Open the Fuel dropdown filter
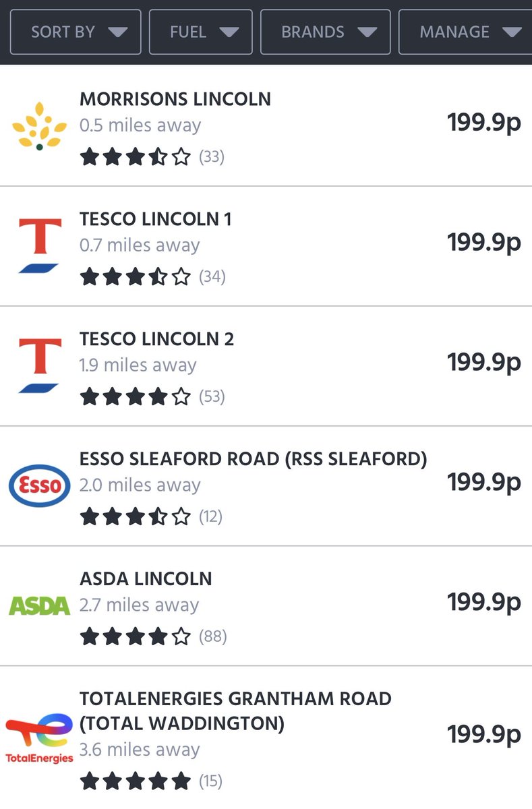The width and height of the screenshot is (532, 809). click(x=201, y=32)
